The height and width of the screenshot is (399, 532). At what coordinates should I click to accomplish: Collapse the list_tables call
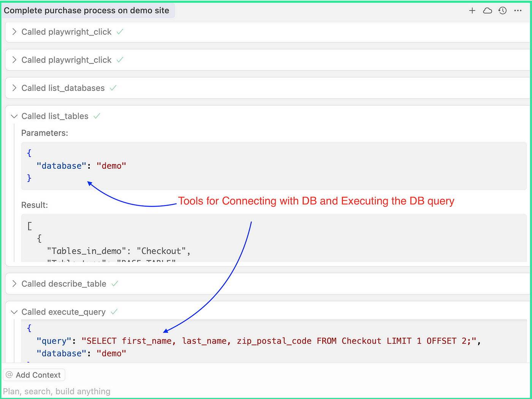pyautogui.click(x=14, y=116)
